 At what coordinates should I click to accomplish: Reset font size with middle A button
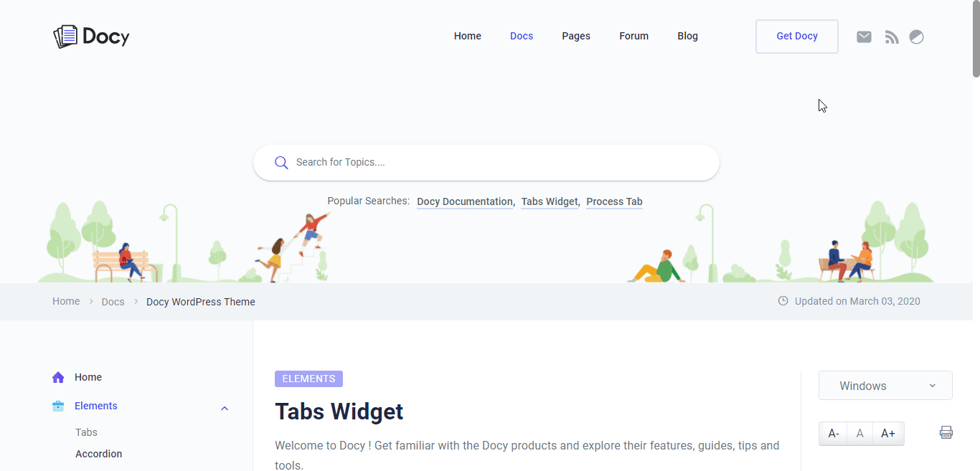pyautogui.click(x=859, y=433)
